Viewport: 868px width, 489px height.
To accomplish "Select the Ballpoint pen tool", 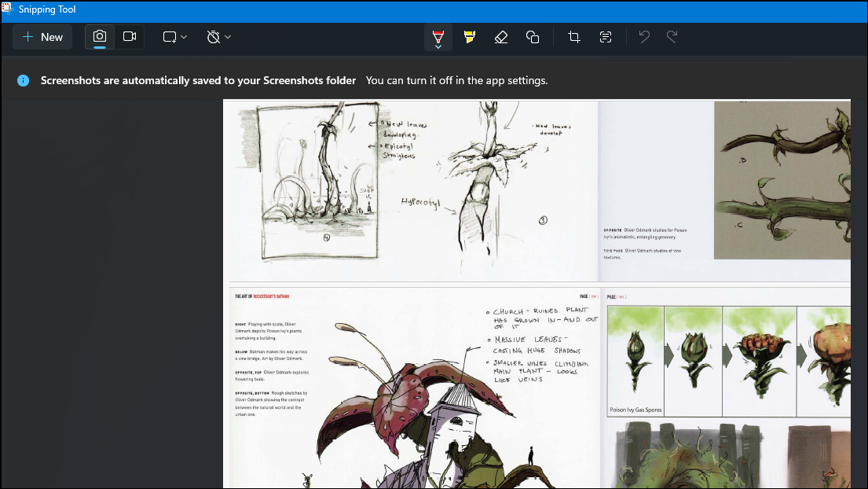I will coord(438,36).
